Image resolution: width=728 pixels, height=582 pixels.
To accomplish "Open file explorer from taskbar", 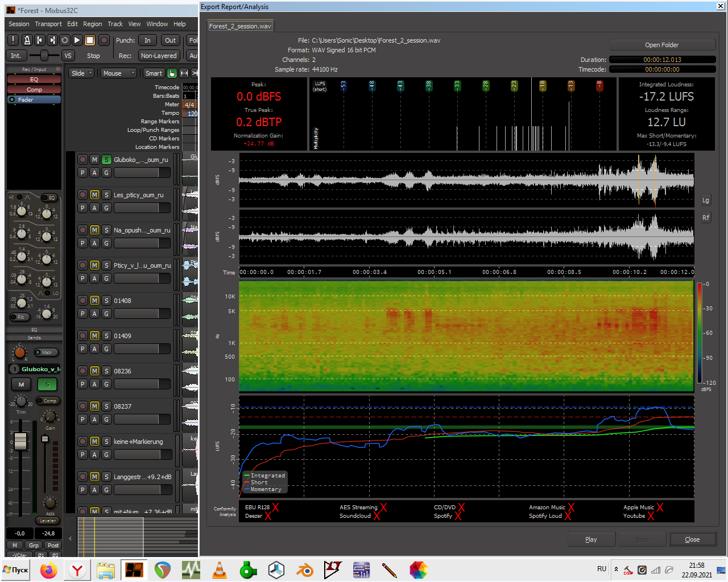I will 106,570.
